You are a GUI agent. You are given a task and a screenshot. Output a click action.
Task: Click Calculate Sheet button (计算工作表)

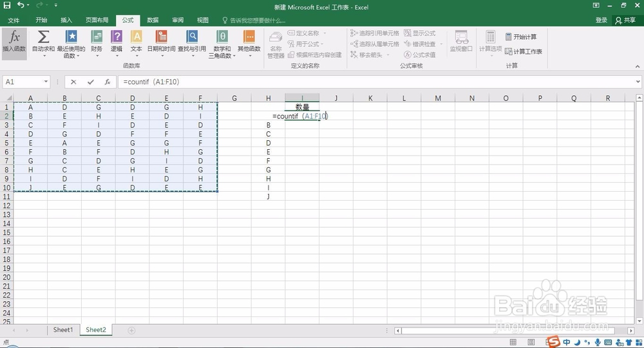pos(523,51)
